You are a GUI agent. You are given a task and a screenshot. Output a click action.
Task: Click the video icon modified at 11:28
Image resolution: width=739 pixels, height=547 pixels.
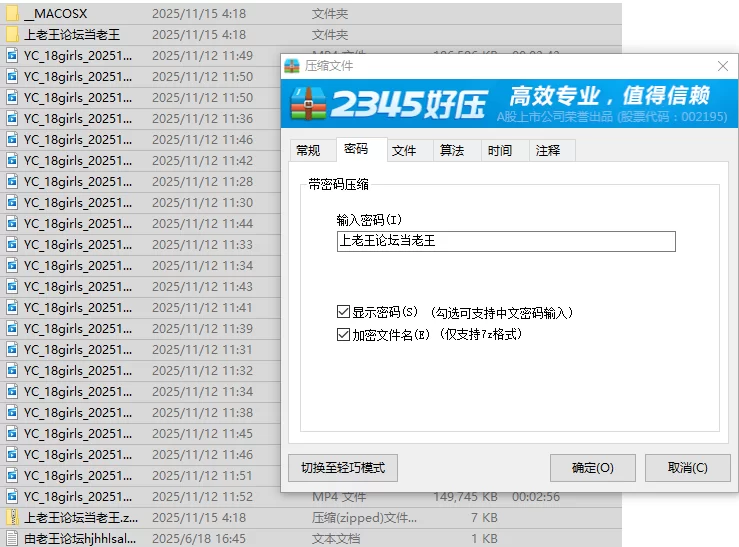click(x=12, y=182)
